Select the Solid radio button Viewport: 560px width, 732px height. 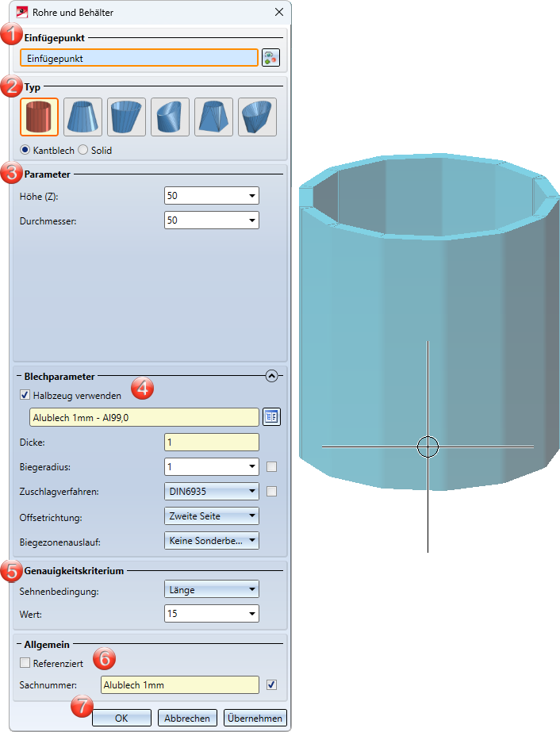(x=83, y=149)
